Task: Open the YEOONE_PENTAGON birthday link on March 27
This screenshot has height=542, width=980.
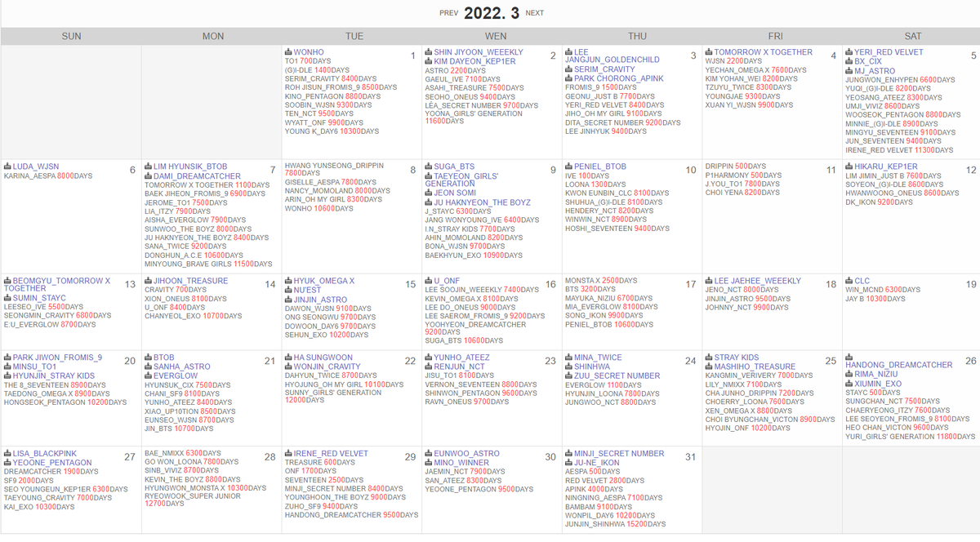Action: click(x=52, y=463)
